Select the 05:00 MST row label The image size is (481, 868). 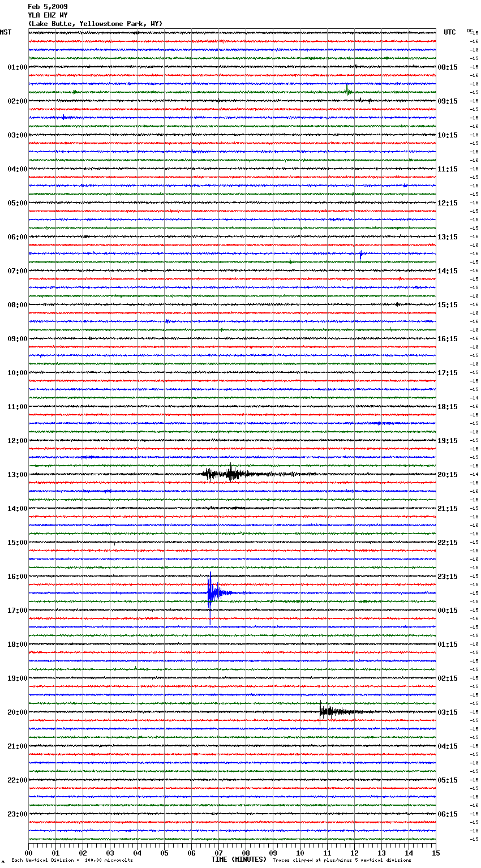coord(17,203)
